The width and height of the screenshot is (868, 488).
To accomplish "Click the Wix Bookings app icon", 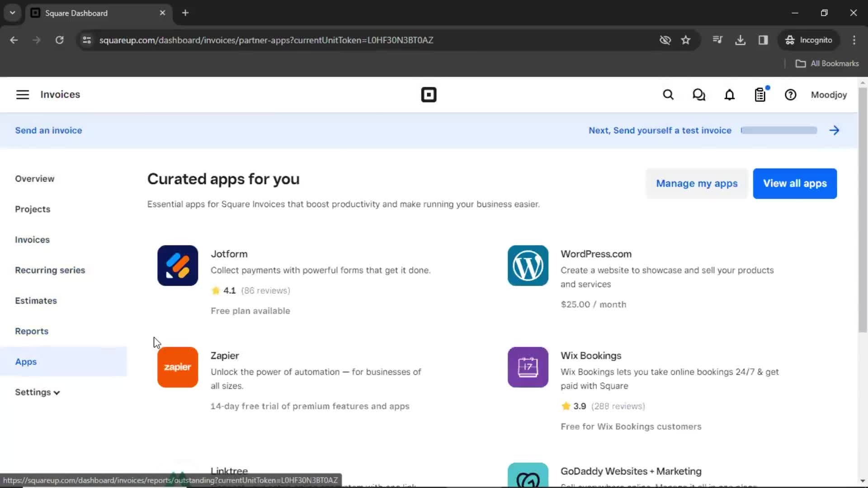I will click(528, 367).
